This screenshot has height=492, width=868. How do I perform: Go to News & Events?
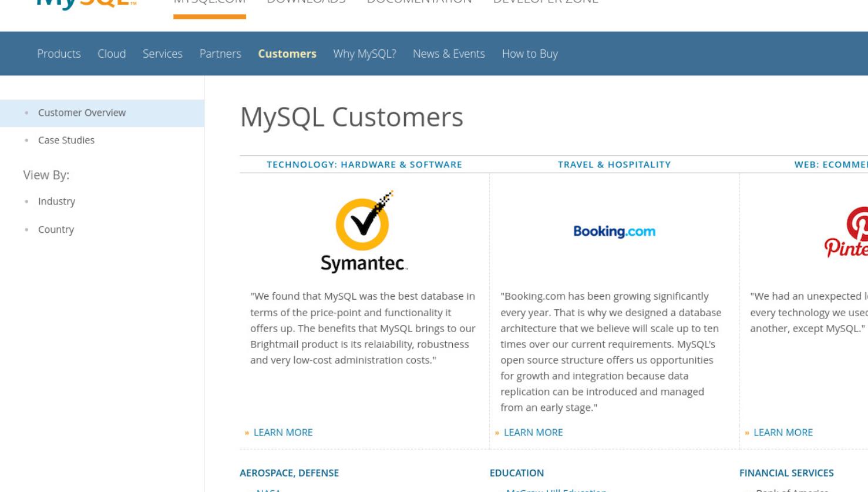[x=449, y=53]
